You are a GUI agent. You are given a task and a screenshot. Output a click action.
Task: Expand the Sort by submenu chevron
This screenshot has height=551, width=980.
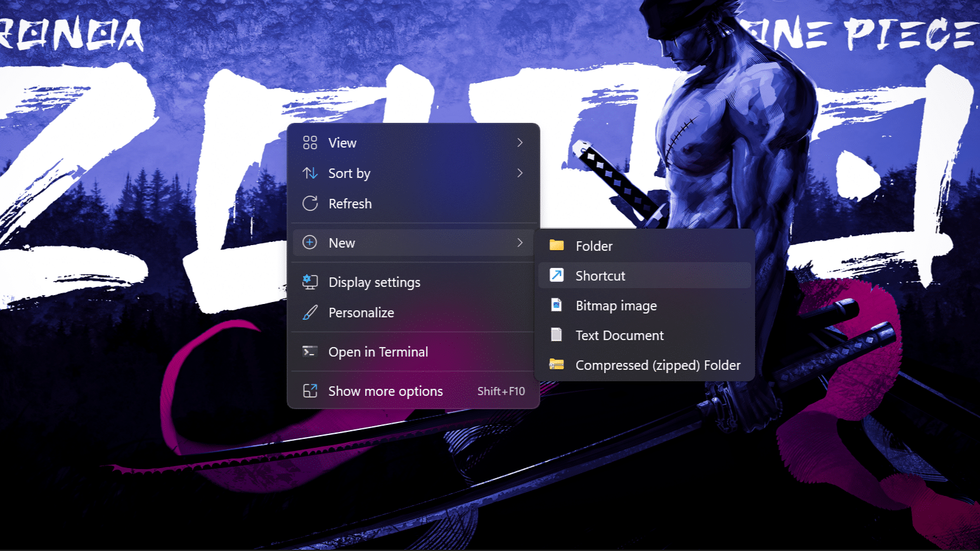click(520, 173)
